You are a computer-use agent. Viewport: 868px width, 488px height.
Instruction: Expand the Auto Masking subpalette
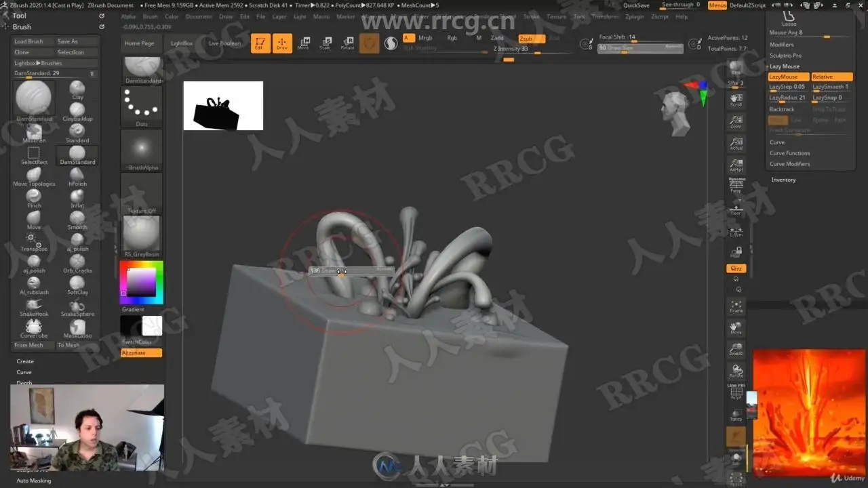pos(34,481)
